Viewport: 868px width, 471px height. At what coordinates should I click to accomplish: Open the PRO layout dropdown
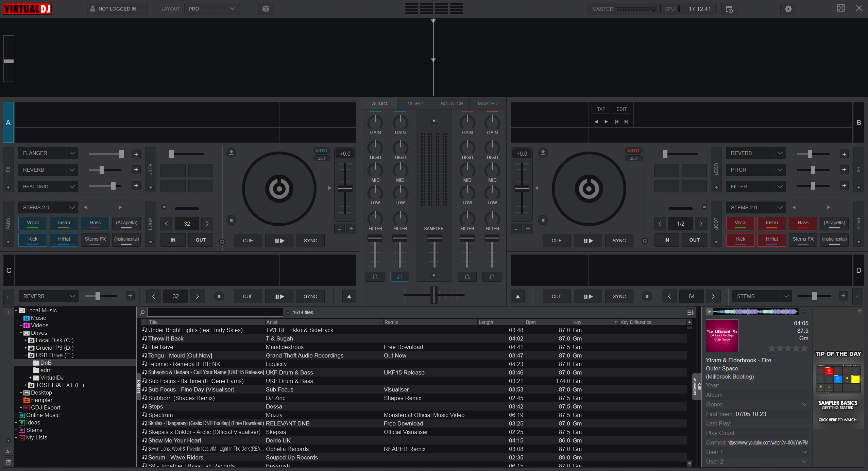point(212,9)
